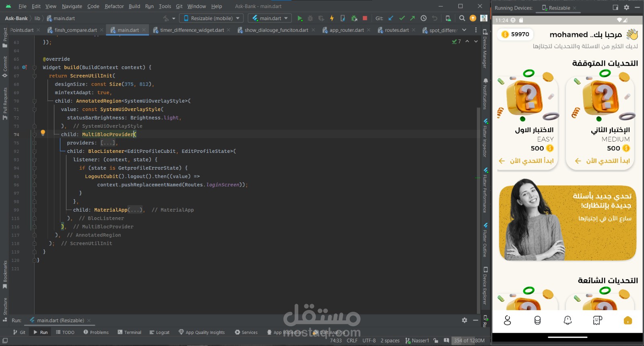Switch to routes.dart editor tab
The height and width of the screenshot is (346, 644).
click(397, 30)
